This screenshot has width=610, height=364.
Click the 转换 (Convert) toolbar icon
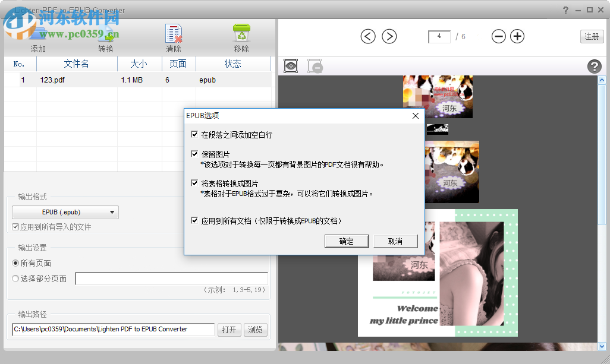(x=105, y=33)
